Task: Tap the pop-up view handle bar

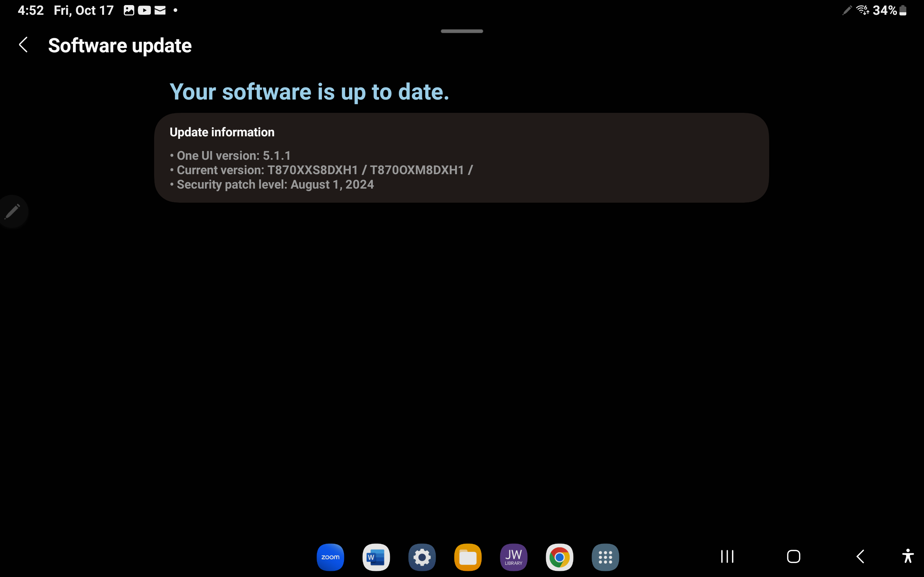Action: click(462, 31)
